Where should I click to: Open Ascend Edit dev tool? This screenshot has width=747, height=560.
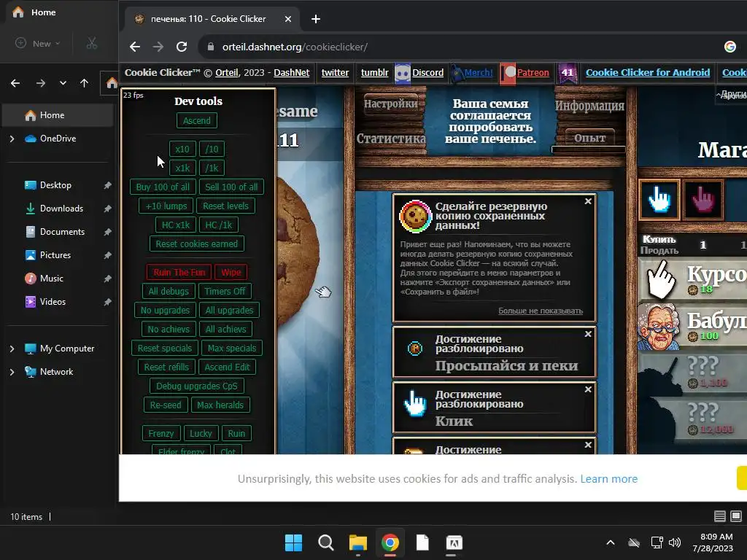[x=228, y=367]
